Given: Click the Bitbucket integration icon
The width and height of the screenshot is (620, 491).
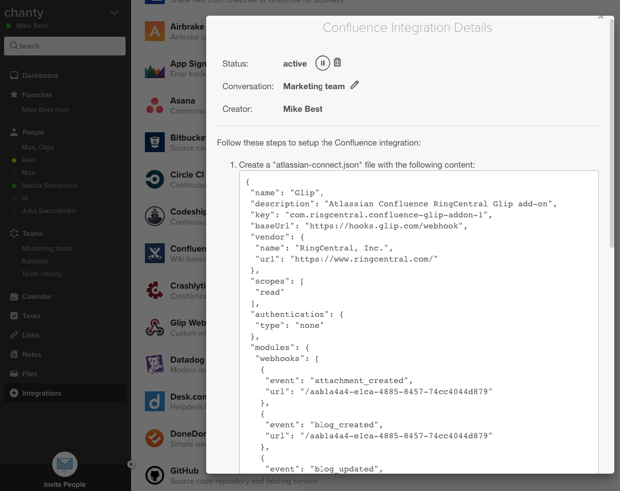Looking at the screenshot, I should tap(155, 142).
